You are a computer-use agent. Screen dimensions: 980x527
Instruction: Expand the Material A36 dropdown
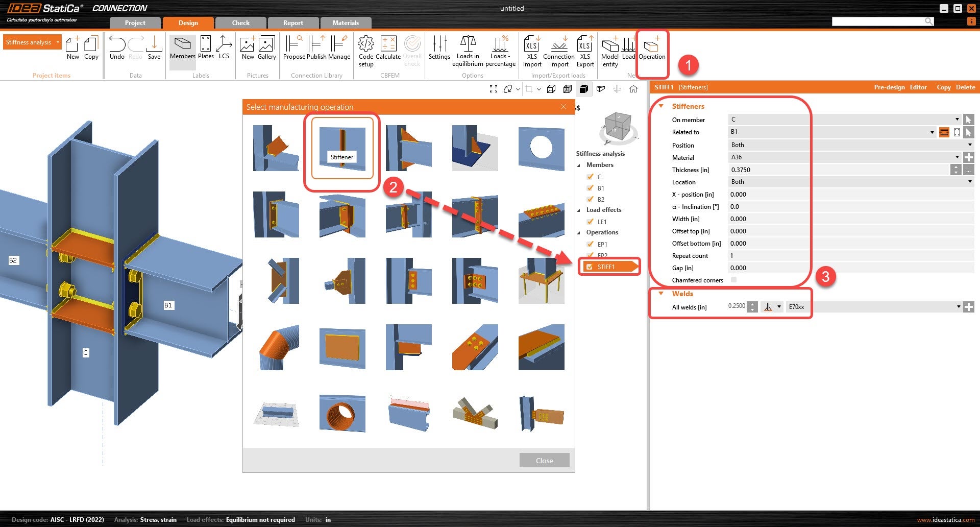(957, 157)
